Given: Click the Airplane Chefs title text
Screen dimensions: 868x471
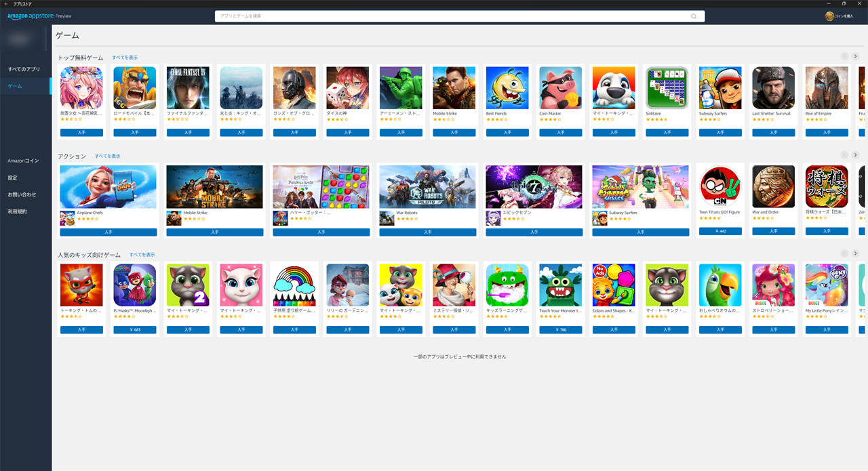Looking at the screenshot, I should (90, 213).
